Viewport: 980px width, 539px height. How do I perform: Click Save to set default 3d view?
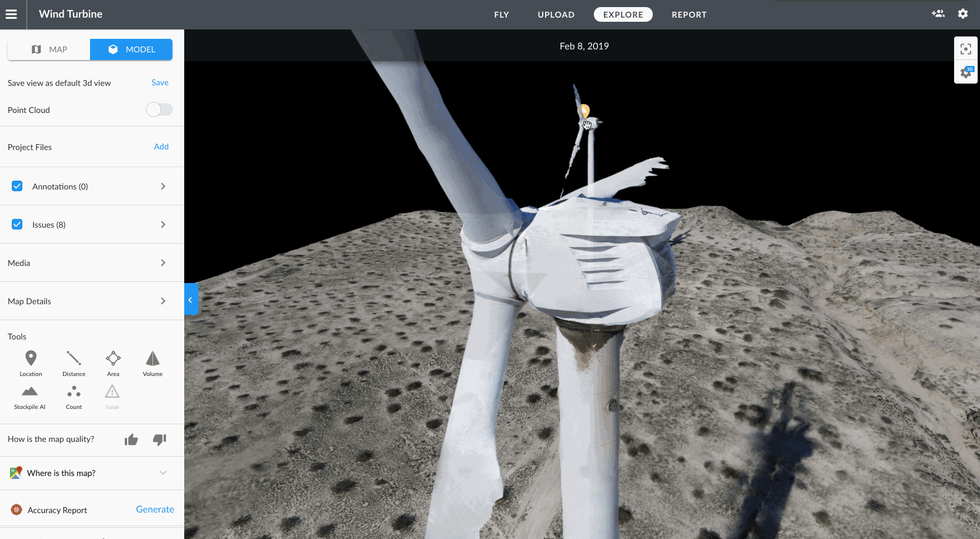pos(160,82)
